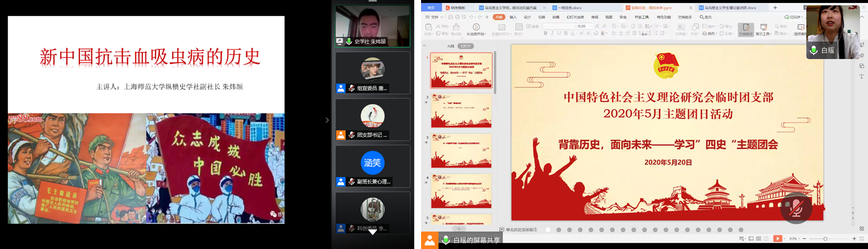This screenshot has height=249, width=868.
Task: Click the 演示工具 icon
Action: (x=763, y=28)
